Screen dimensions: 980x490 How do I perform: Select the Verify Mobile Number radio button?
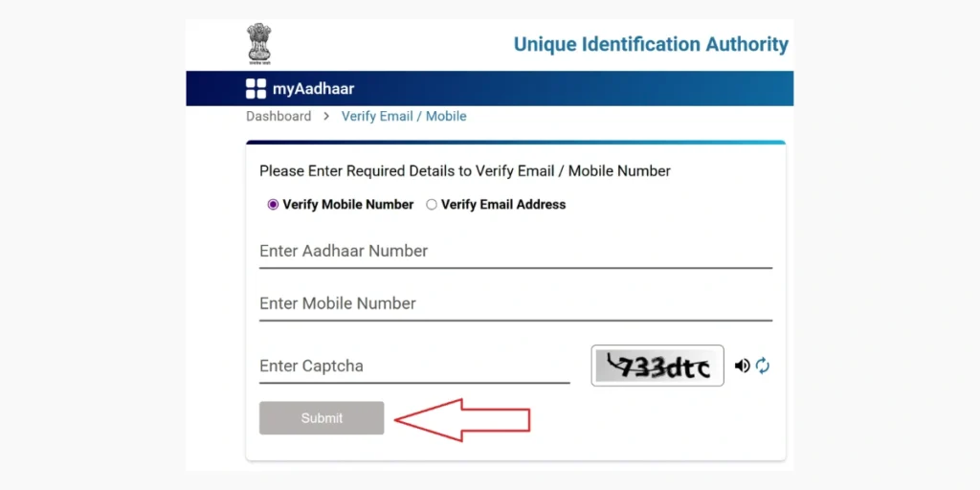click(x=273, y=205)
